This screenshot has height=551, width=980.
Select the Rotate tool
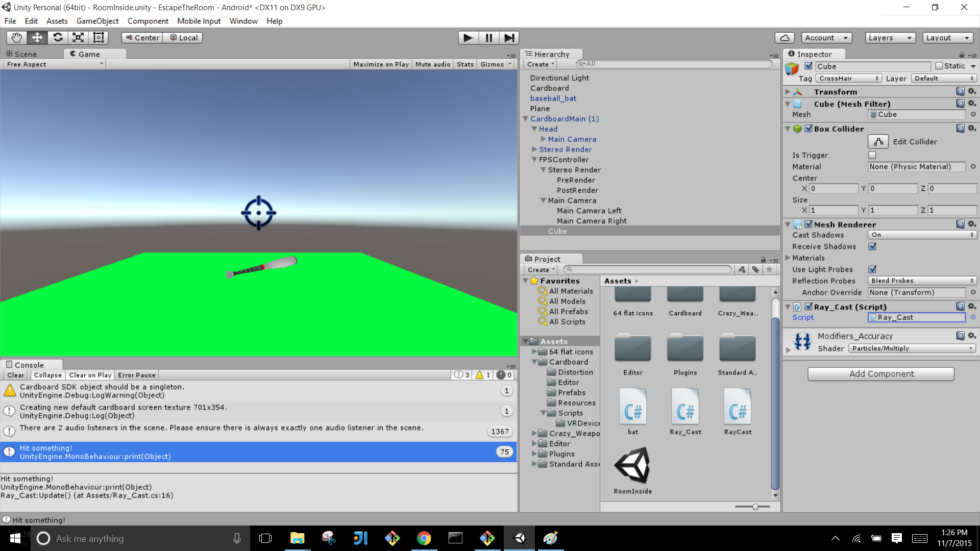[58, 37]
